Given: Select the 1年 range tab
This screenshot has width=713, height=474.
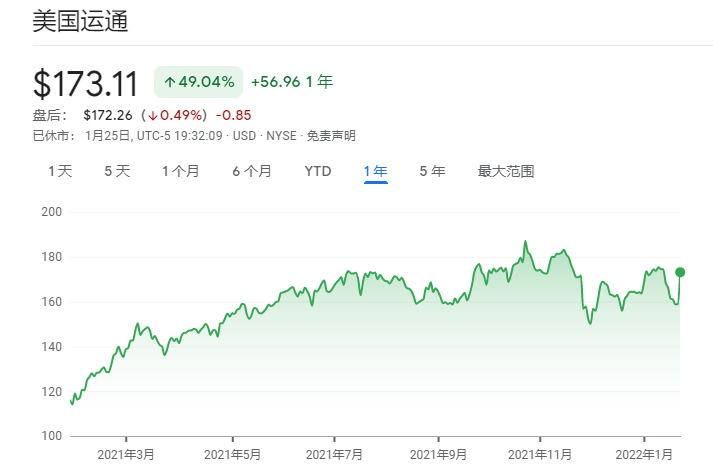Looking at the screenshot, I should click(376, 171).
